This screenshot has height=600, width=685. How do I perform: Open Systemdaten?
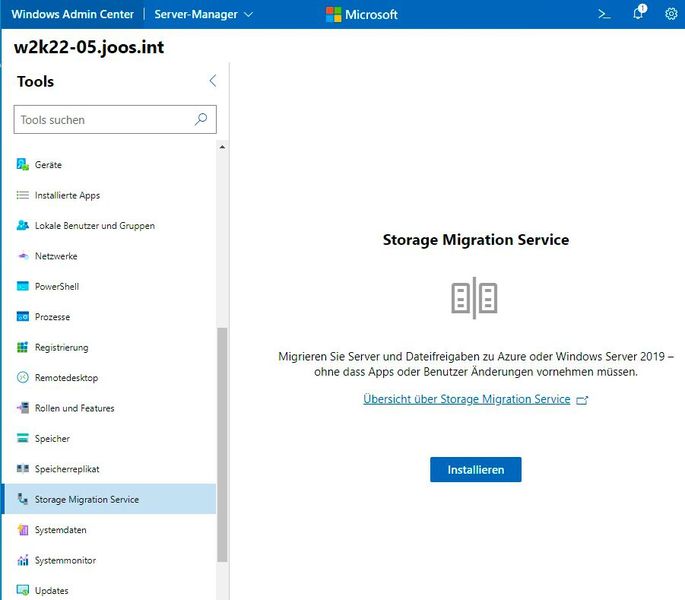coord(109,530)
